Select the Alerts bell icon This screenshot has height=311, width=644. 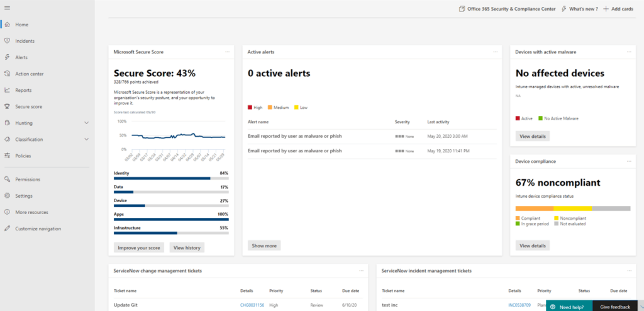pyautogui.click(x=7, y=57)
